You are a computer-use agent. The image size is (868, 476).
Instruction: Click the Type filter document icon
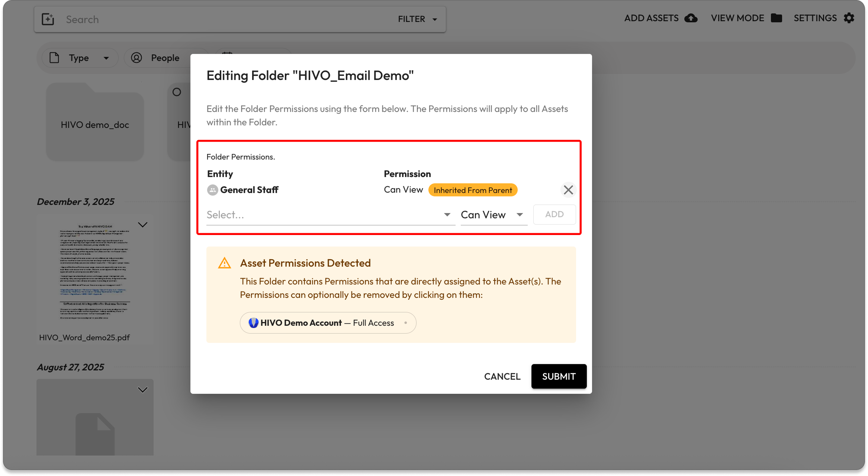(x=54, y=58)
